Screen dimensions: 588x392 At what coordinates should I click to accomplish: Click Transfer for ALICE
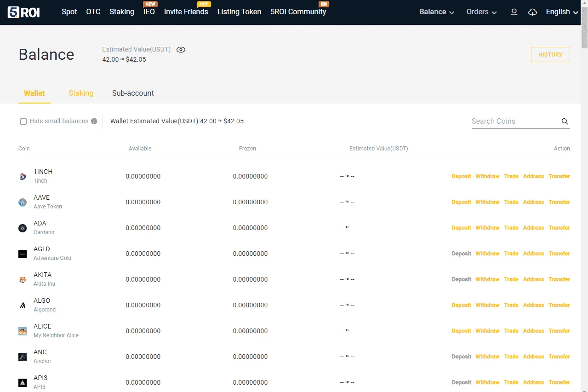click(559, 331)
